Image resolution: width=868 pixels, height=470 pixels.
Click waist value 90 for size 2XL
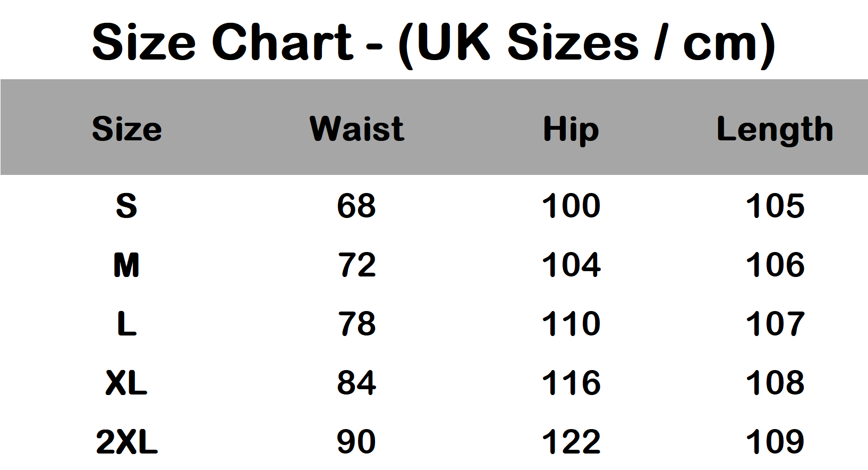[x=356, y=442]
